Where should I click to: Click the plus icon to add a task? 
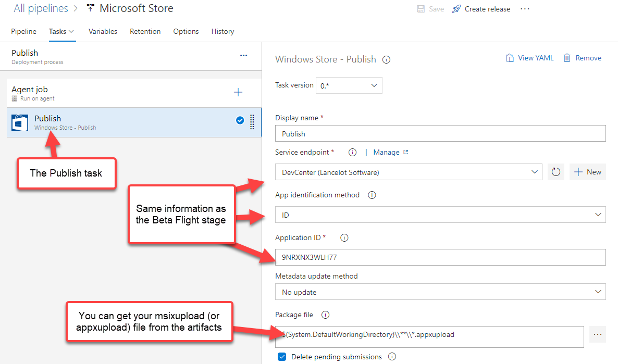click(238, 92)
